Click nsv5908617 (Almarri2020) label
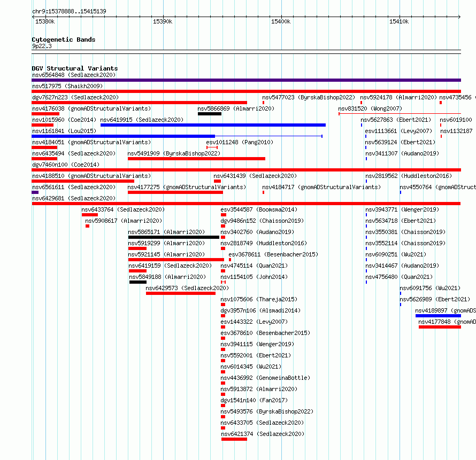The width and height of the screenshot is (476, 460). tap(124, 221)
